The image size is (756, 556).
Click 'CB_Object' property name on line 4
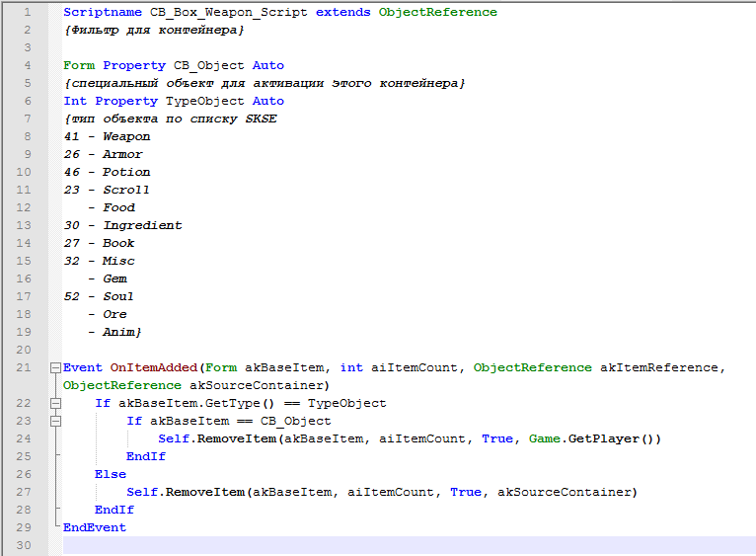tap(209, 65)
